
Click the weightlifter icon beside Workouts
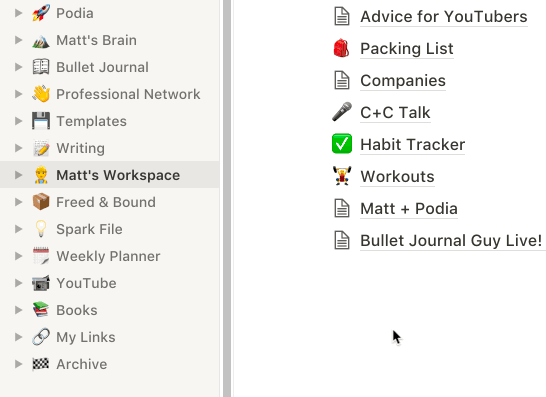342,176
